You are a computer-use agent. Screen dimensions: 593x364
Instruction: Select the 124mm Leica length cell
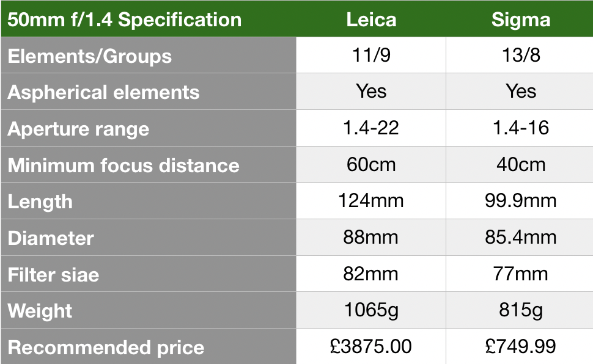coord(371,201)
